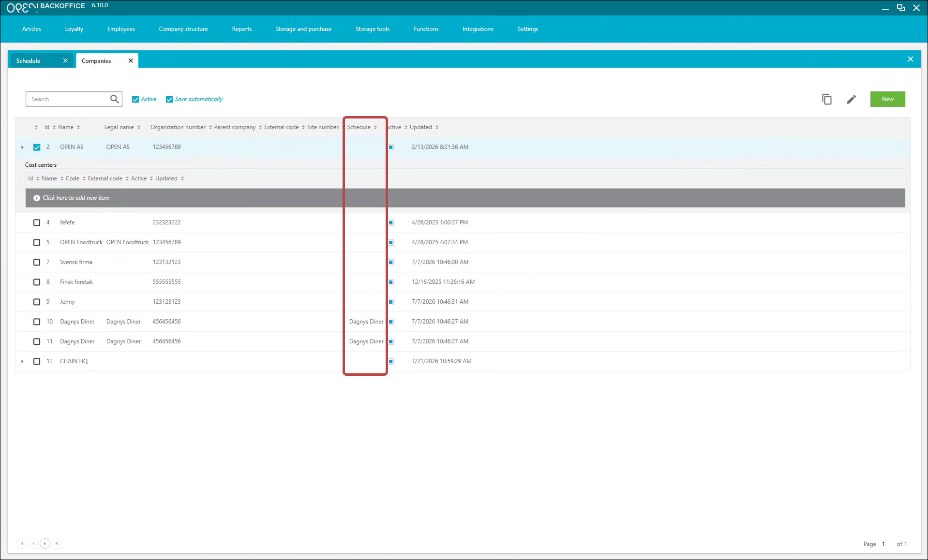
Task: Go to previous page pagination icon
Action: pyautogui.click(x=33, y=544)
